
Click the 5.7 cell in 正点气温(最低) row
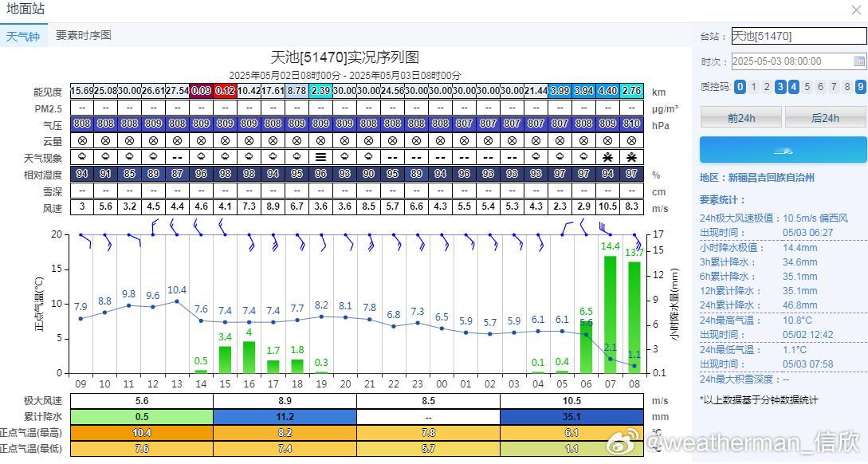click(429, 449)
